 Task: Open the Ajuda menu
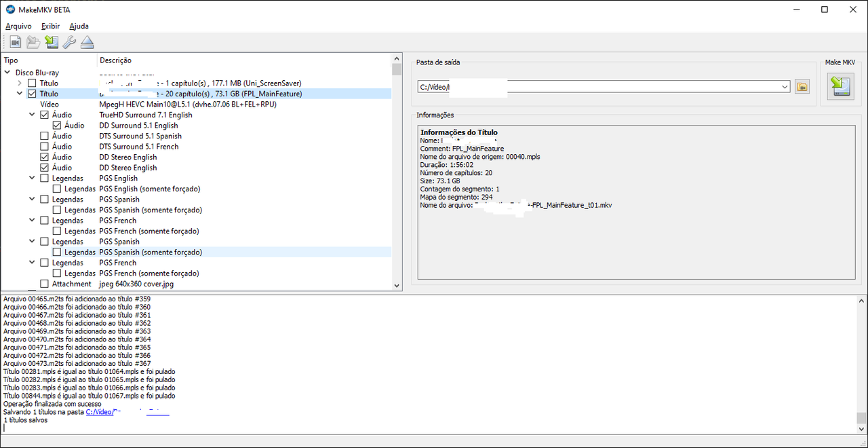[x=79, y=26]
